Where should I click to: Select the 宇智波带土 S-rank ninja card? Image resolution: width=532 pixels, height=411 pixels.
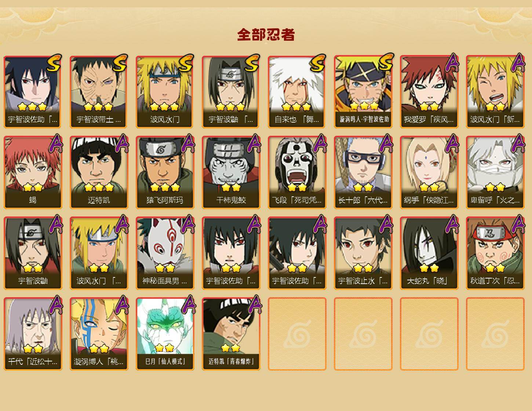(99, 92)
